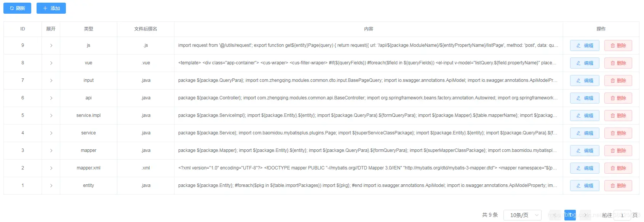Screen dimensions: 644x222
Task: Open the 10条/页 page size dropdown
Action: tap(522, 215)
